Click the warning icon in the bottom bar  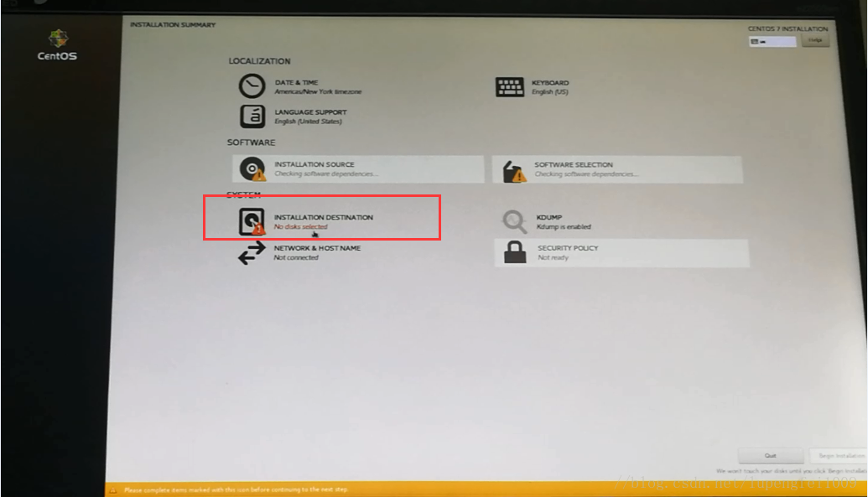click(x=113, y=489)
